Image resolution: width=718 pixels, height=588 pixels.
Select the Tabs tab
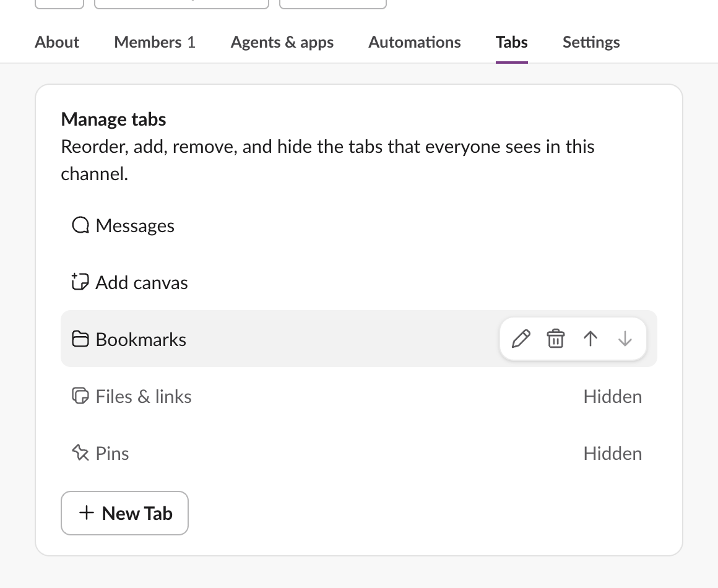(511, 42)
